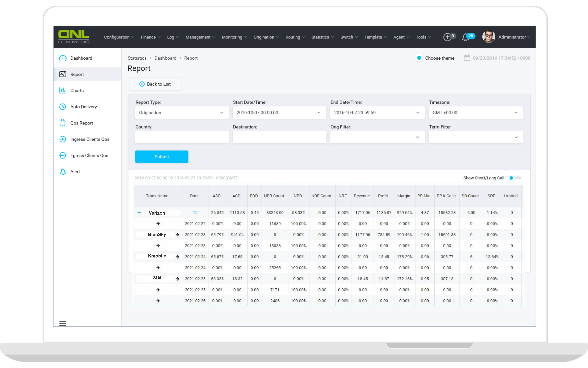Click the Charts bar icon in sidebar
This screenshot has height=368, width=588.
click(x=63, y=90)
